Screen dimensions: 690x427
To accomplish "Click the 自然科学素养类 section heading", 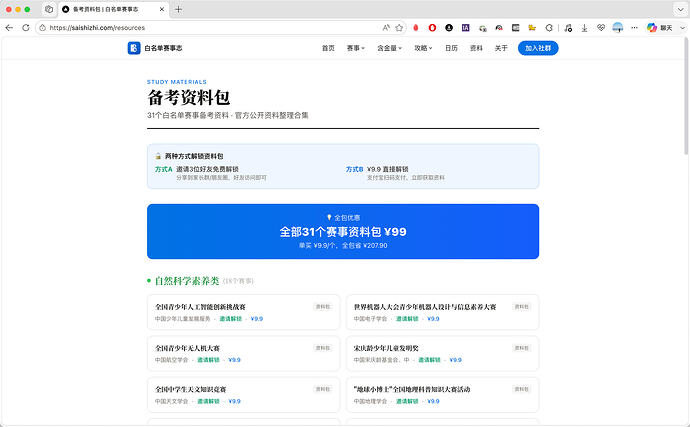I will pos(187,281).
